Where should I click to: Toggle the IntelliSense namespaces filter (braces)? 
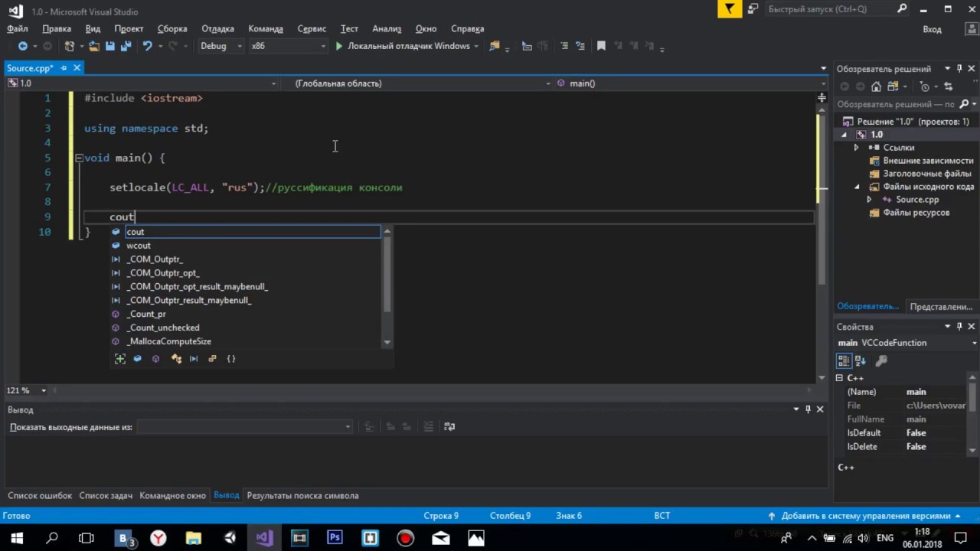pyautogui.click(x=231, y=358)
